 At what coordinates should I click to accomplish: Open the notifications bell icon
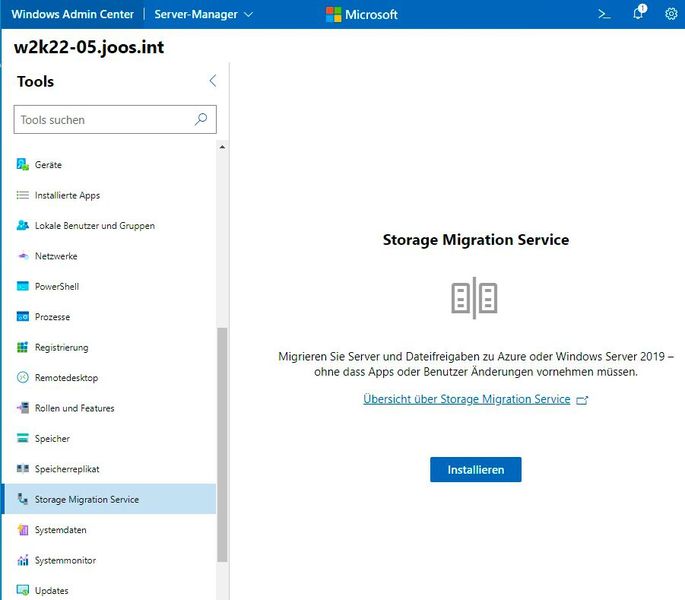pos(639,12)
